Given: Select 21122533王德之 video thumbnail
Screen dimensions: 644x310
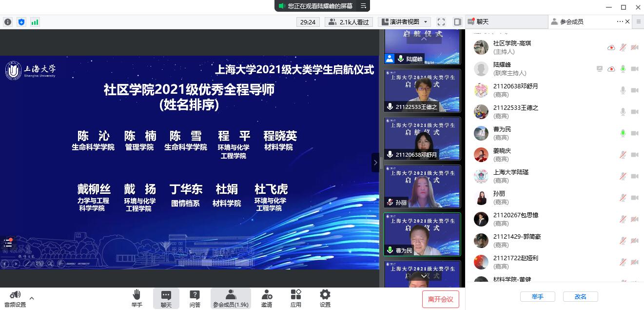Looking at the screenshot, I should [x=422, y=91].
